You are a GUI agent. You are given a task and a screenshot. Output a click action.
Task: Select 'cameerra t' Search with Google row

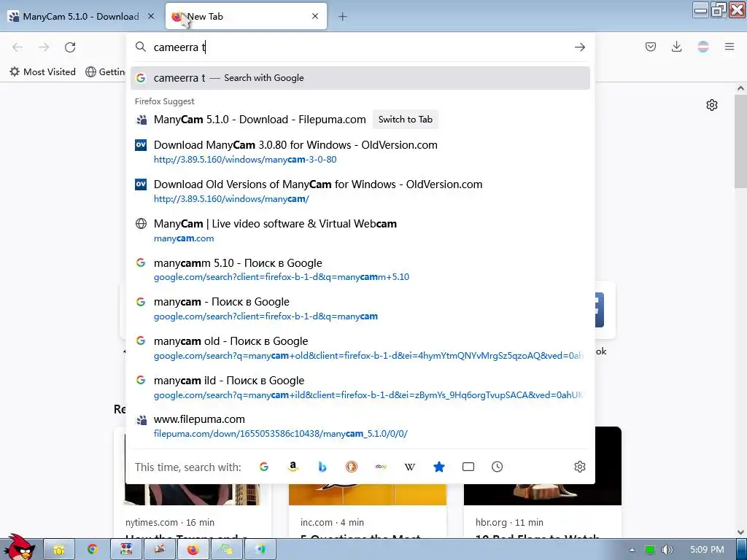360,77
